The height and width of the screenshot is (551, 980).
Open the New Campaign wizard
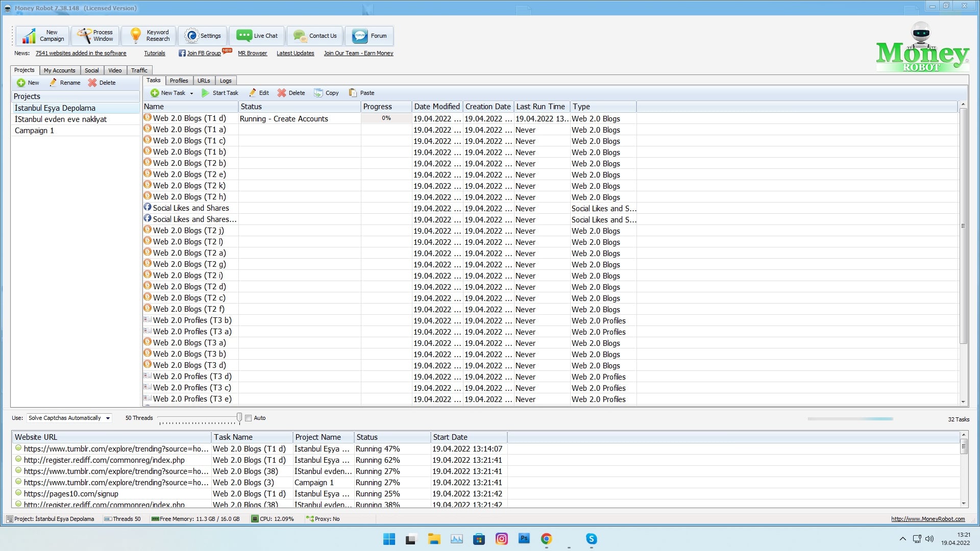point(42,36)
